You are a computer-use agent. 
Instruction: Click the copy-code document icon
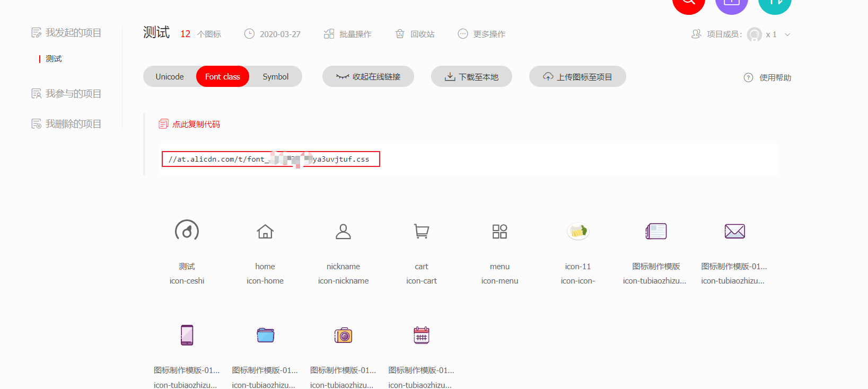(163, 124)
